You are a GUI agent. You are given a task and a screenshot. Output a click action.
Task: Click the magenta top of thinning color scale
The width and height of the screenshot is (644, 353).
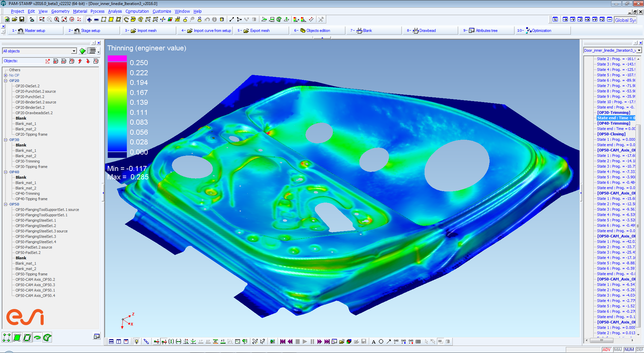click(117, 58)
